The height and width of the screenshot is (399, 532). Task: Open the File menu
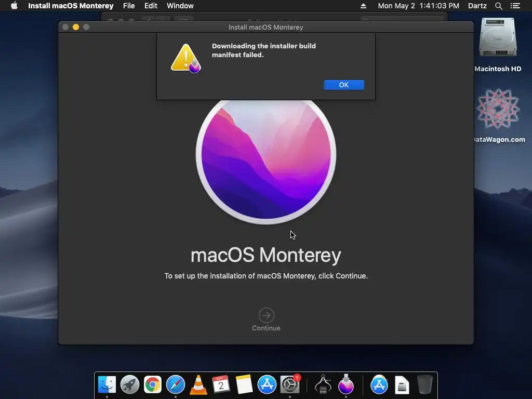coord(129,6)
